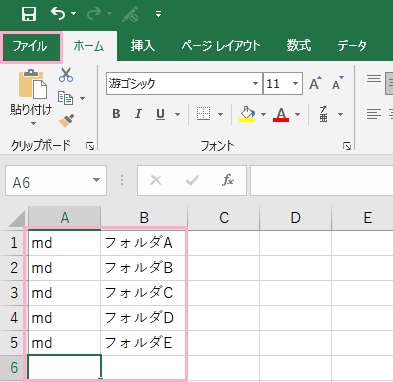Open the Borders dropdown arrow
Viewport: 393px width, 382px height.
point(220,114)
